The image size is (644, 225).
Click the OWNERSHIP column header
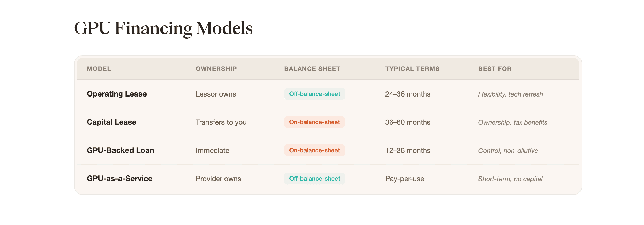(x=216, y=69)
